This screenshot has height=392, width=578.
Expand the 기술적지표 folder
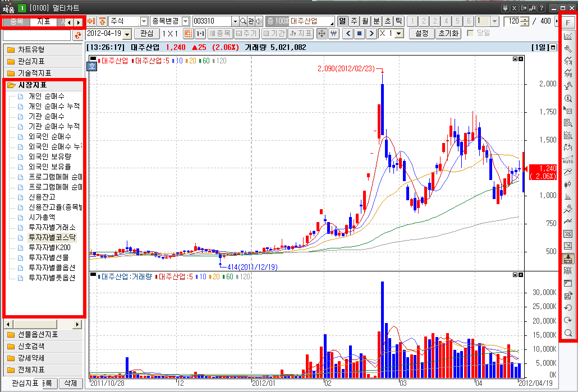34,73
